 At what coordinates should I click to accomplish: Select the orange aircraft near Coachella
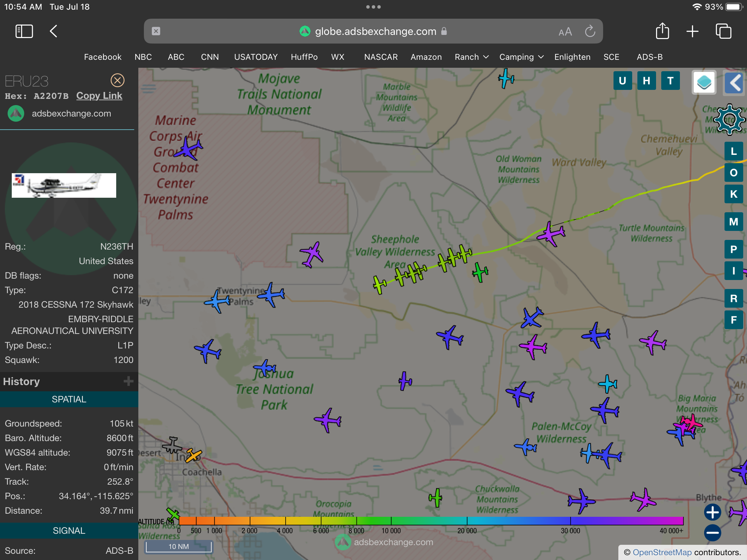pos(193,455)
